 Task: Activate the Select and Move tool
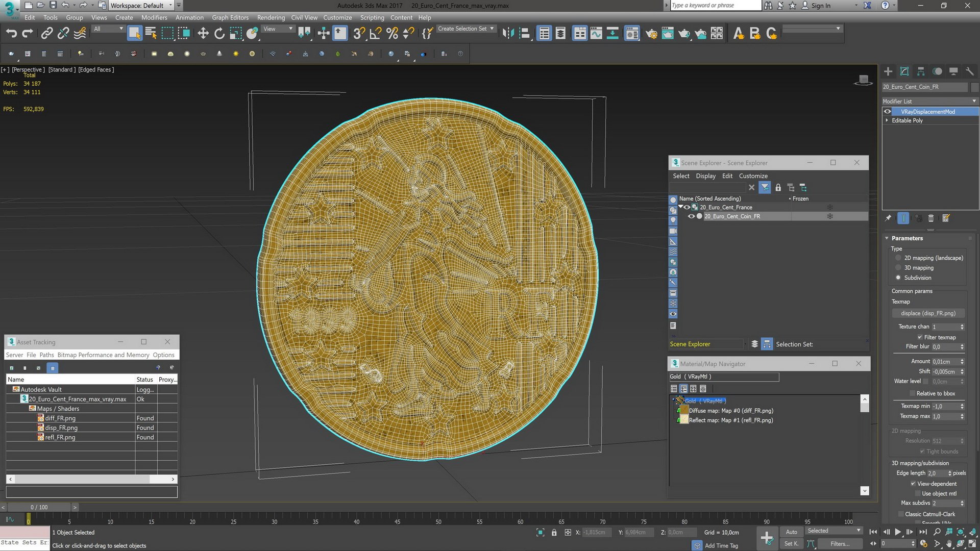click(203, 34)
